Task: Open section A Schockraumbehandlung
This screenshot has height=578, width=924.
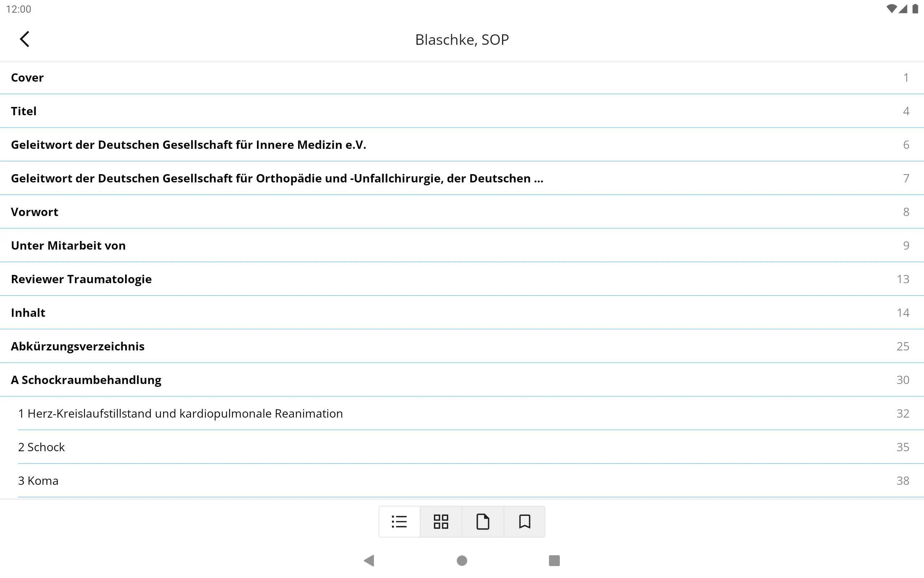Action: point(462,380)
